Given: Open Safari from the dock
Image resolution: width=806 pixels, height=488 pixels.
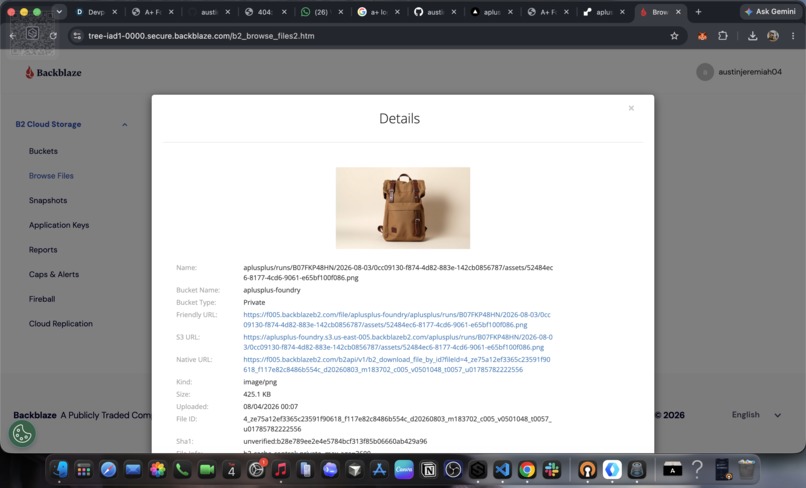Looking at the screenshot, I should click(x=108, y=469).
